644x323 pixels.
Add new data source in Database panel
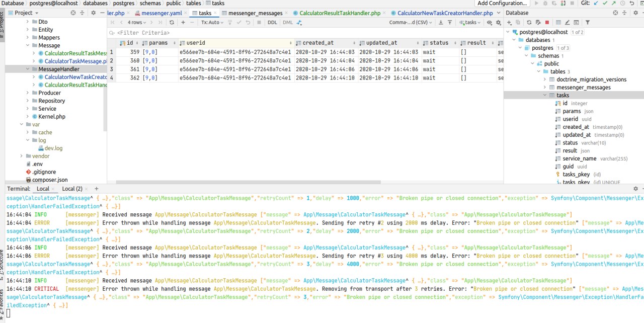coord(510,23)
